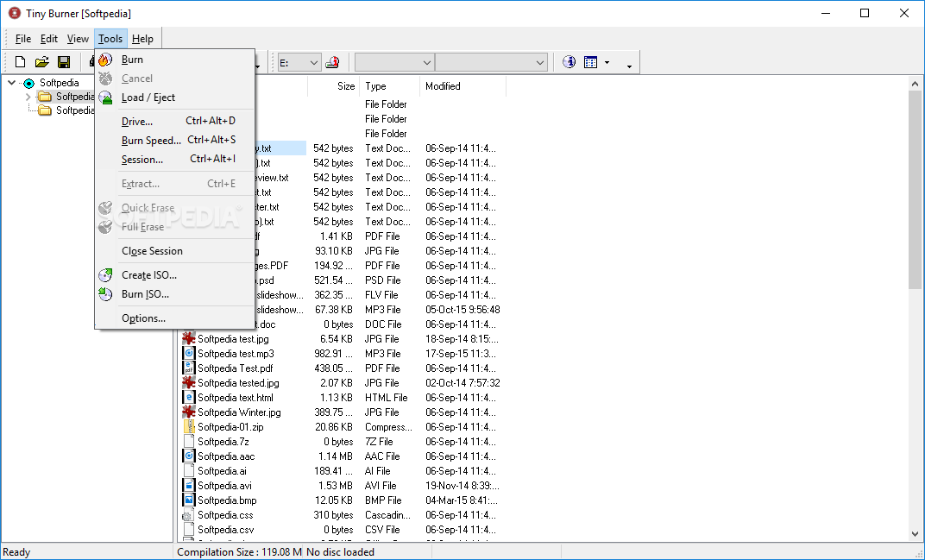Open the Edit menu

[49, 39]
